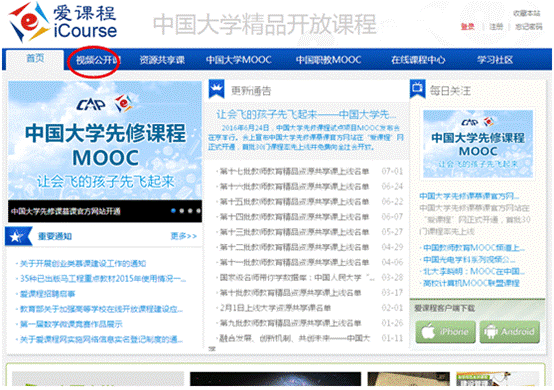The image size is (554, 390).
Task: Open the small MOOC thumbnail under 每日关注
Action: [478, 143]
